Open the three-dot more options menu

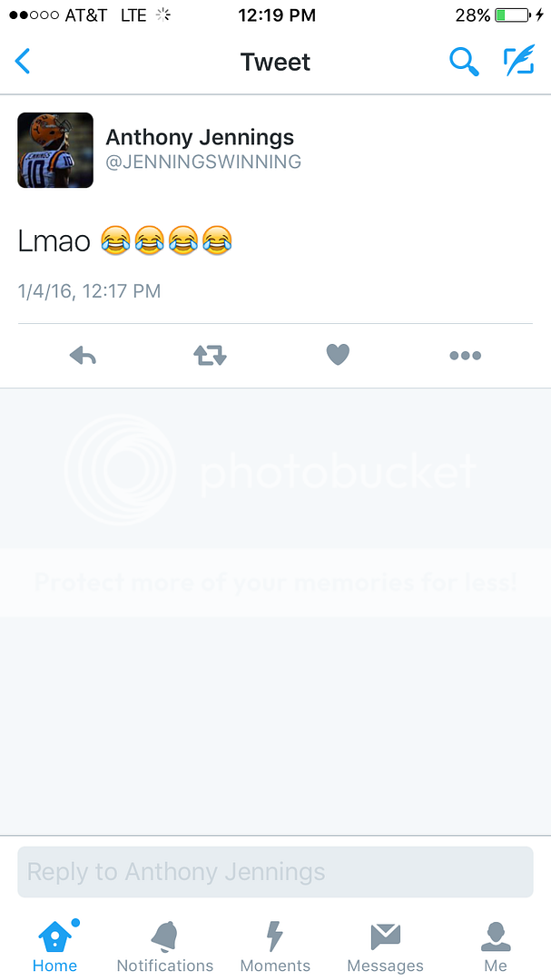coord(466,356)
